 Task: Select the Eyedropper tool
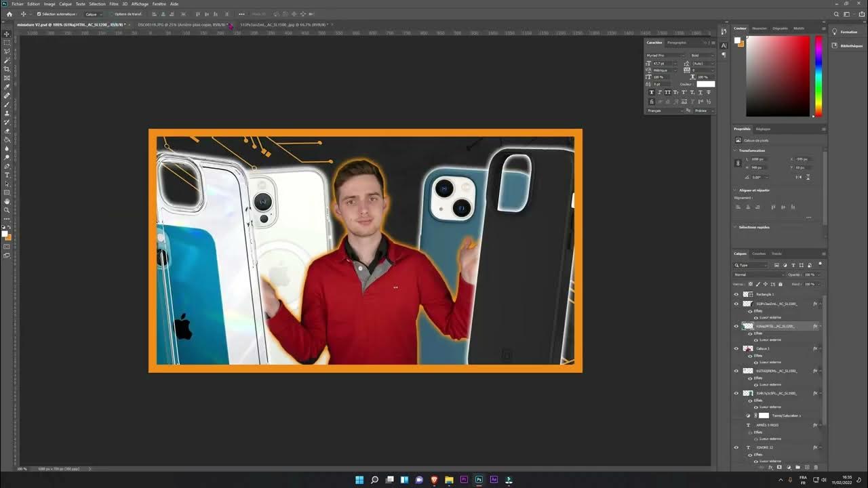[x=7, y=87]
